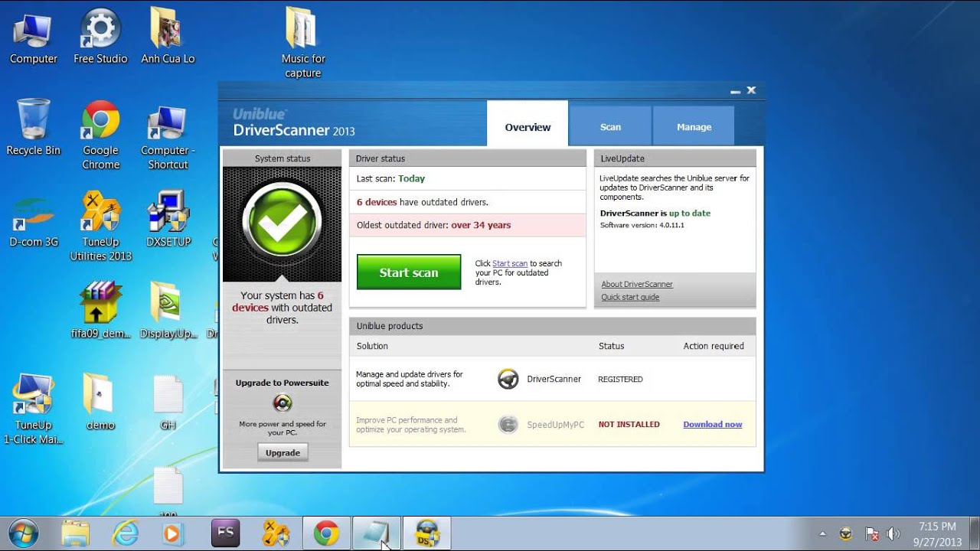The width and height of the screenshot is (980, 551).
Task: Switch to the Manage tab
Action: click(694, 127)
